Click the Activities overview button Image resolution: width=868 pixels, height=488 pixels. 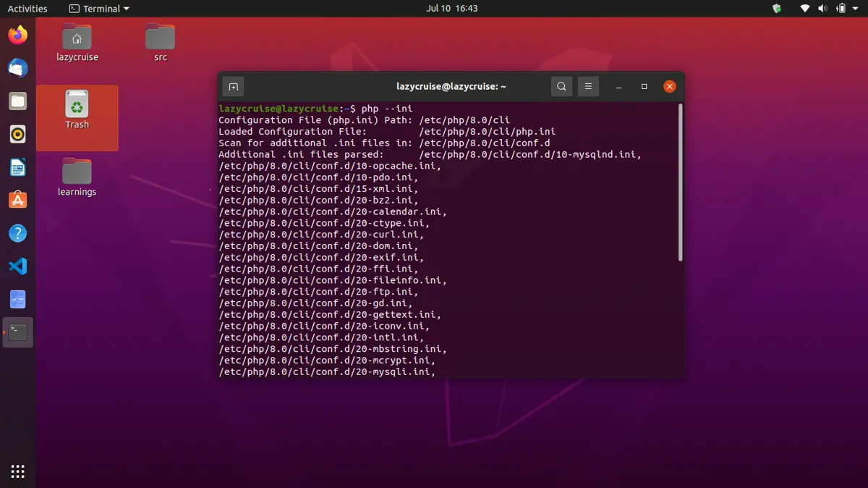[x=27, y=9]
